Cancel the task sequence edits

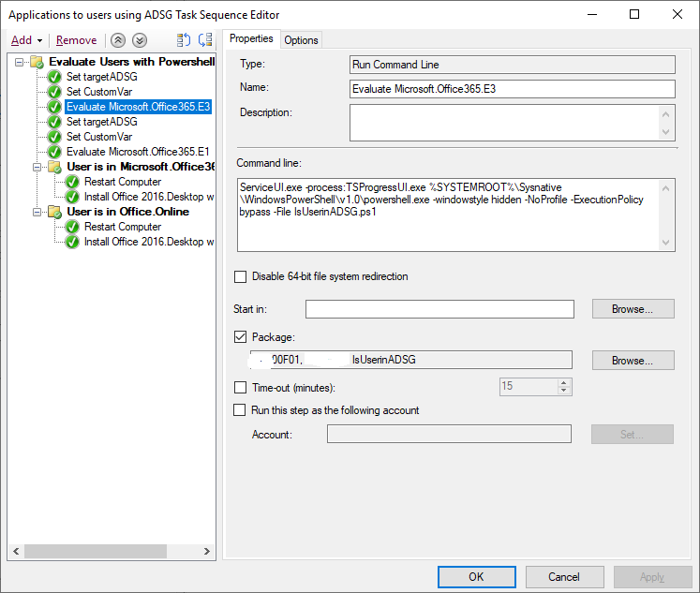pos(564,577)
